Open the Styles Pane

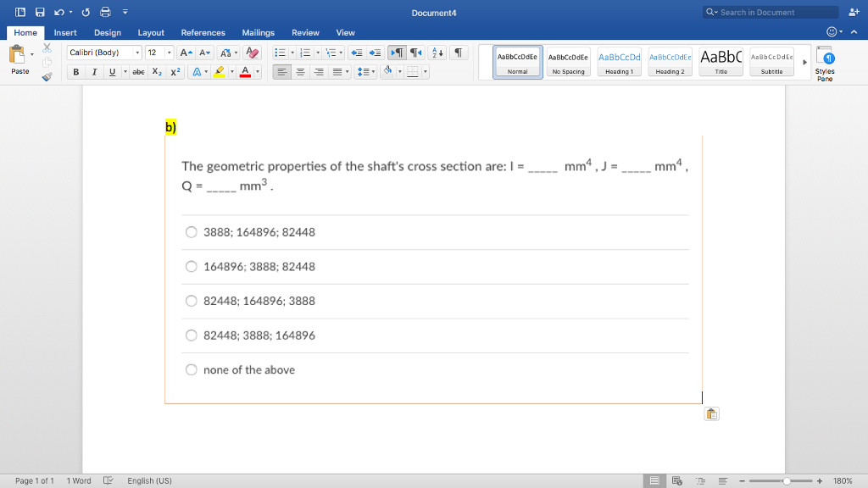click(825, 64)
